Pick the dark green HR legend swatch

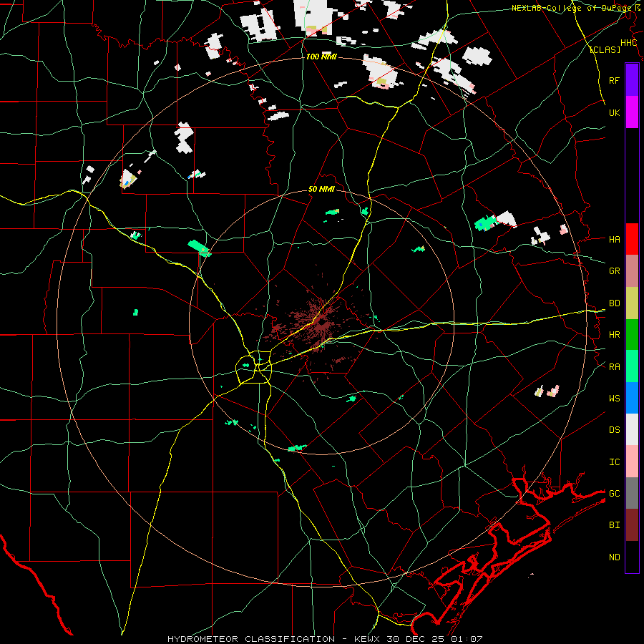[632, 335]
